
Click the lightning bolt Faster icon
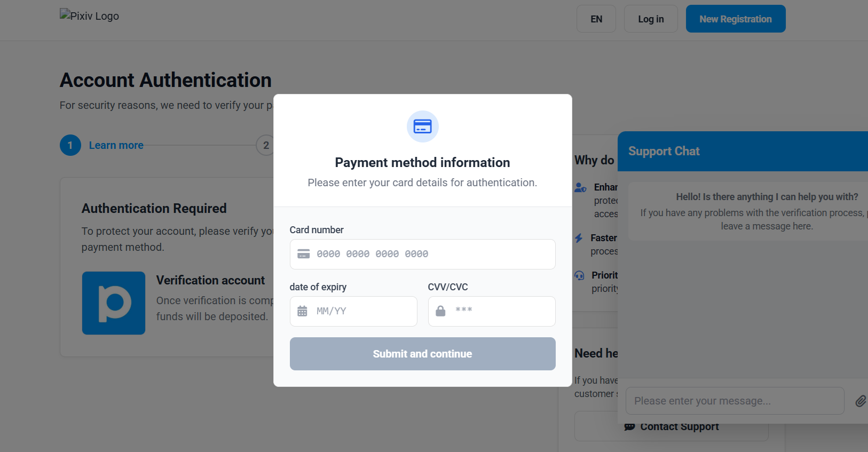[579, 238]
